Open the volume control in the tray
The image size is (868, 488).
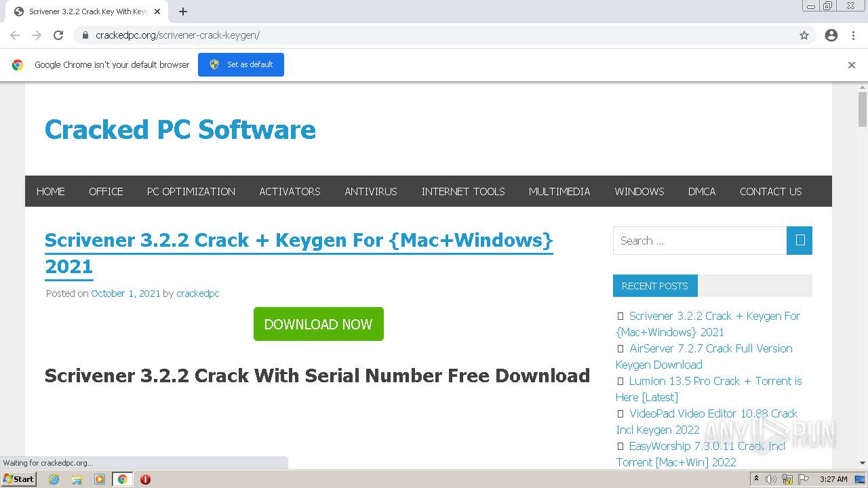click(x=771, y=479)
